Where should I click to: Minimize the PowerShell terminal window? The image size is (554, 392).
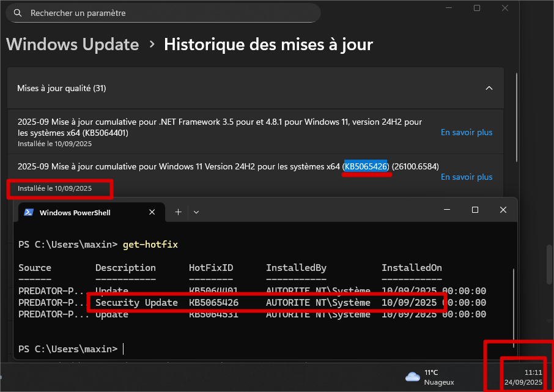(446, 210)
